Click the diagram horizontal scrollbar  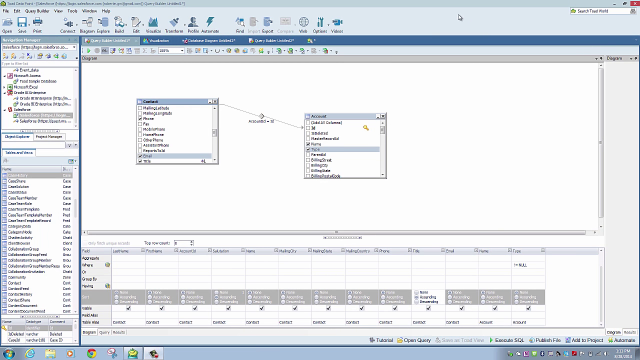[337, 232]
